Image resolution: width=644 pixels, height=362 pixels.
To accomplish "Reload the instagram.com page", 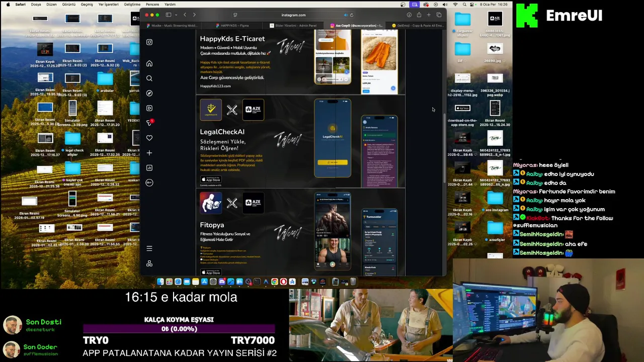I will tap(351, 15).
